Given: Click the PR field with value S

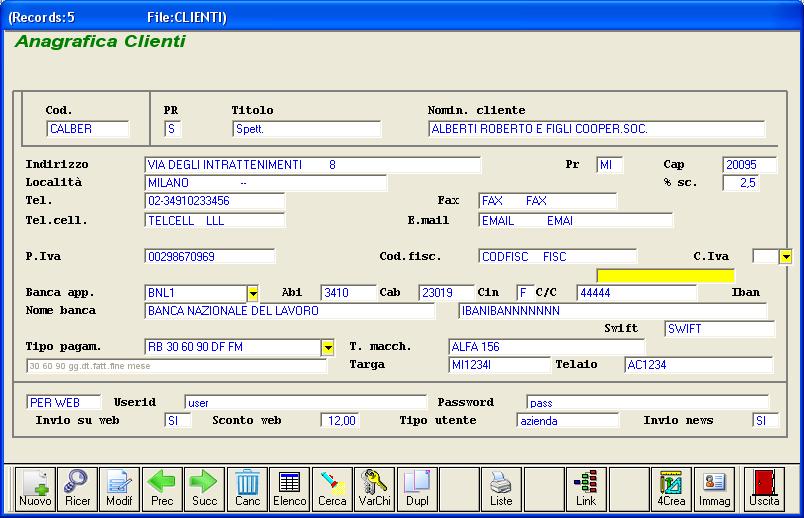Looking at the screenshot, I should pyautogui.click(x=173, y=129).
